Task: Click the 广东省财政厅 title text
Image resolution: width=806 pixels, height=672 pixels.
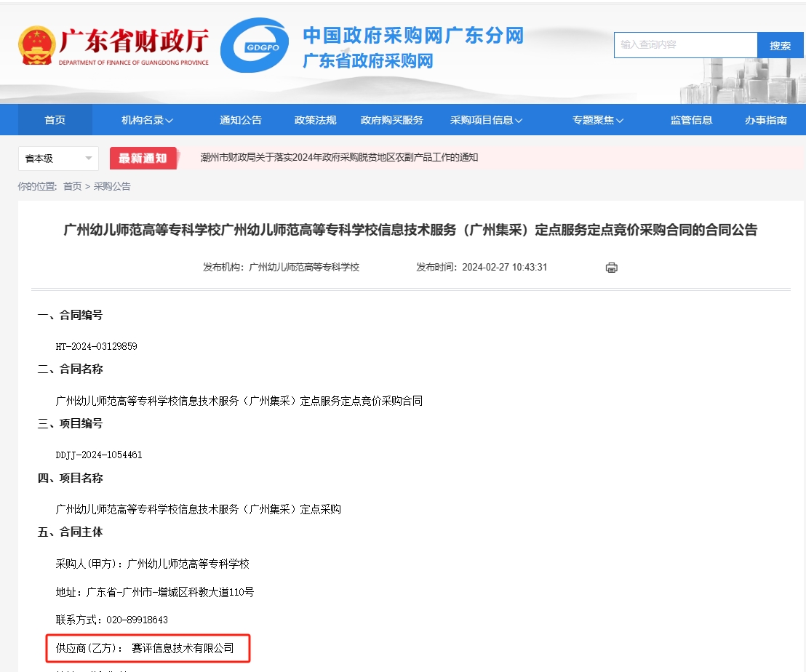Action: tap(134, 41)
